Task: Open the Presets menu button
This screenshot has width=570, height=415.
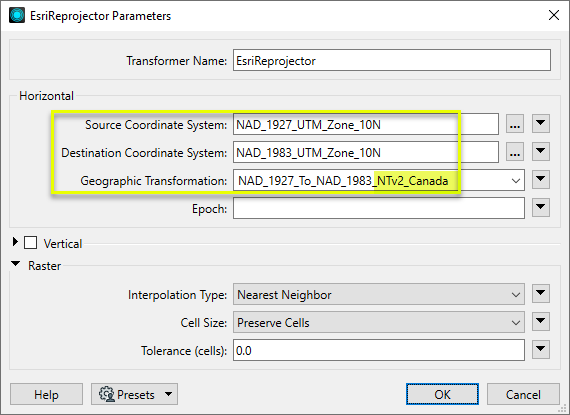Action: pos(134,394)
